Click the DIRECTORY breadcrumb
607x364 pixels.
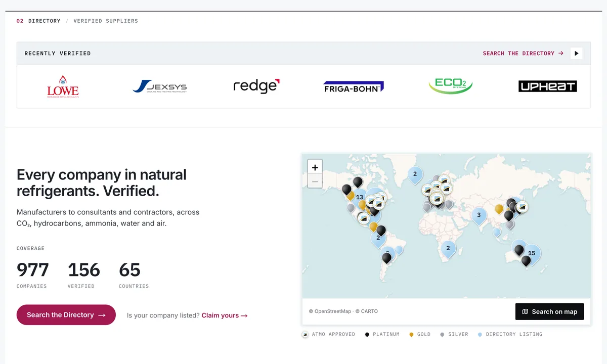[x=45, y=21]
